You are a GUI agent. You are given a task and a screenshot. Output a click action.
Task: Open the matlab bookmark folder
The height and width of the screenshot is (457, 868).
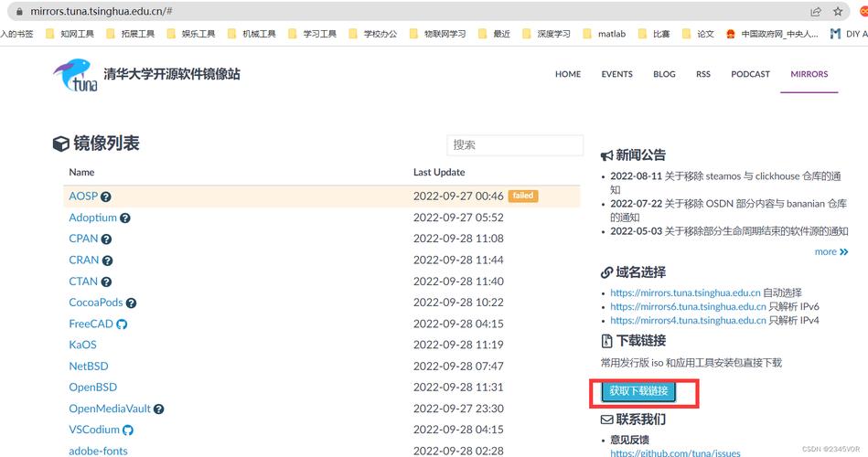pos(605,34)
